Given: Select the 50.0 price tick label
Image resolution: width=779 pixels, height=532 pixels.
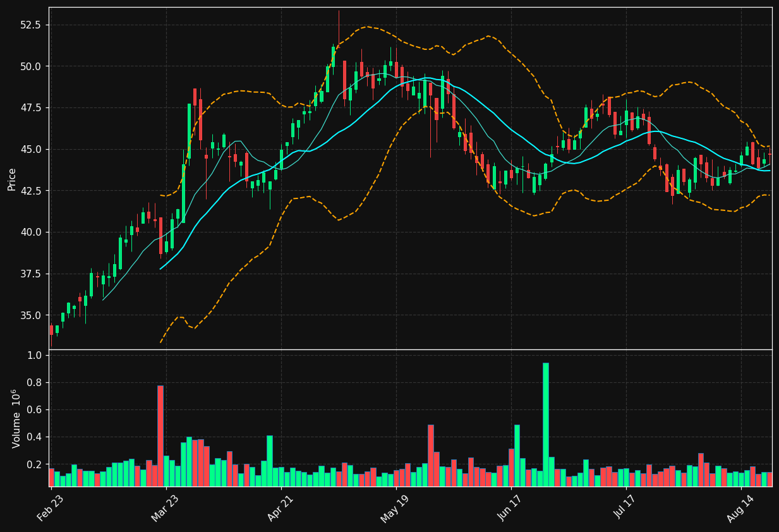Looking at the screenshot, I should 31,66.
